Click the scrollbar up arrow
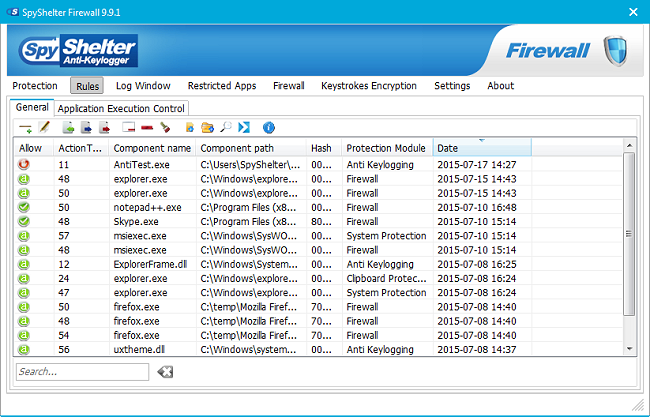This screenshot has width=650, height=417. tap(629, 145)
